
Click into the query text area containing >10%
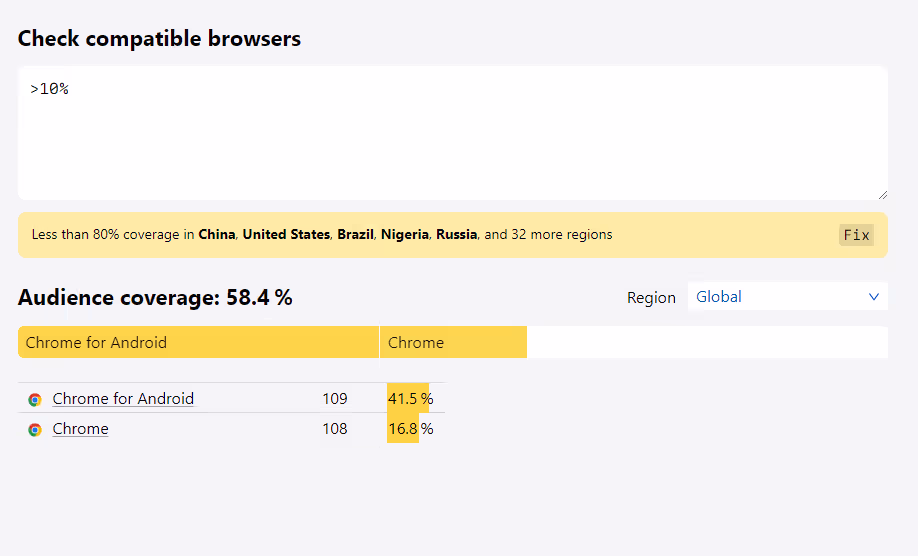pos(453,133)
